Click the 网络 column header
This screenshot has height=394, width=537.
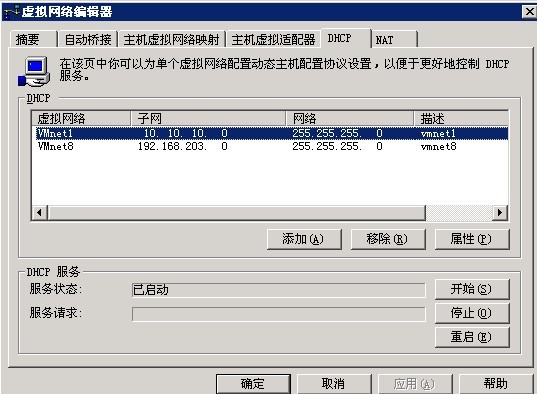(x=349, y=119)
